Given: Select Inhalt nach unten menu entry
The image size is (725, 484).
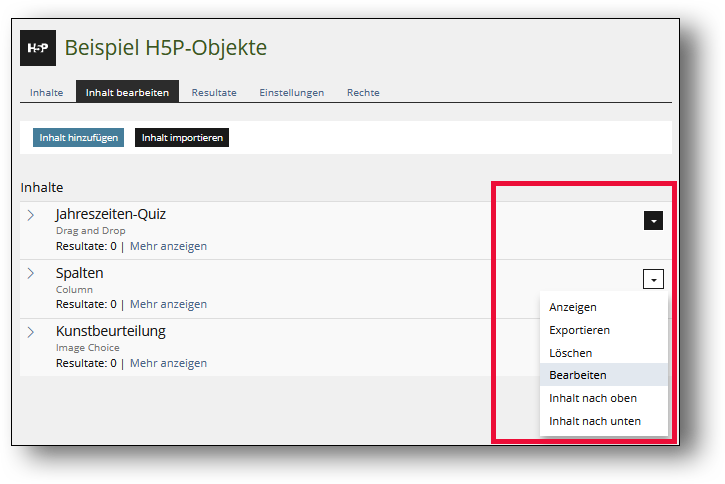Looking at the screenshot, I should [594, 421].
